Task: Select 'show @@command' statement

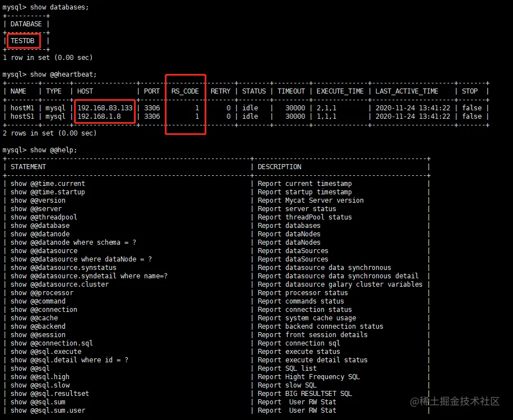Action: (38, 301)
